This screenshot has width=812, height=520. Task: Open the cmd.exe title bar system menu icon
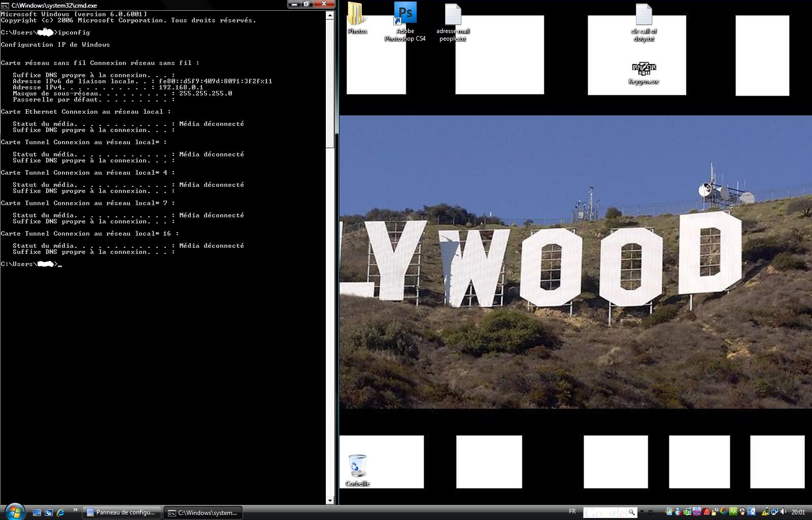[5, 5]
